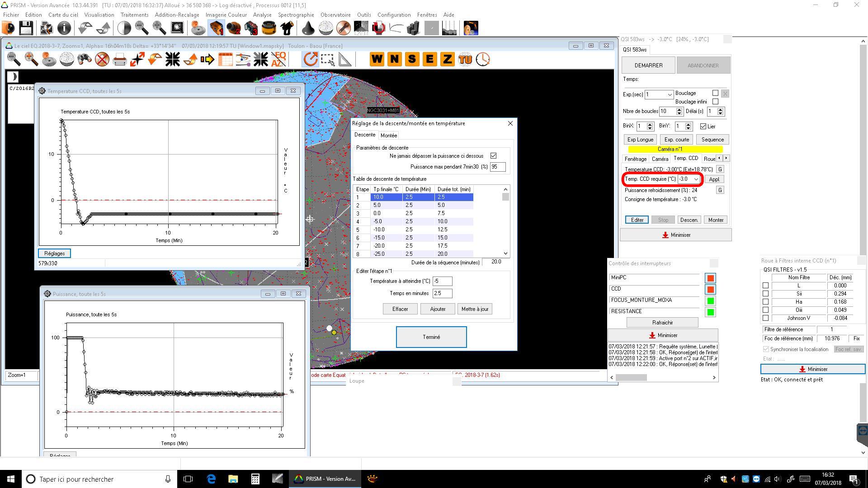Image resolution: width=868 pixels, height=488 pixels.
Task: Click the Terminé button
Action: pyautogui.click(x=431, y=337)
